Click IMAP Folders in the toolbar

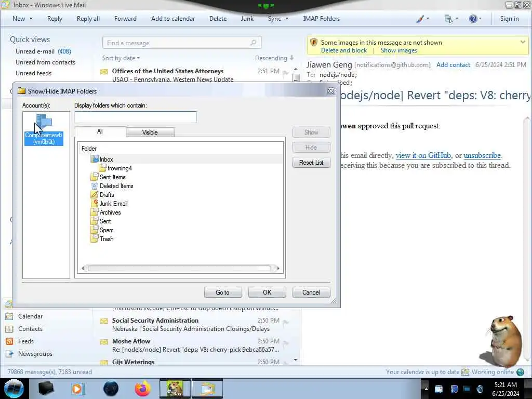coord(321,19)
